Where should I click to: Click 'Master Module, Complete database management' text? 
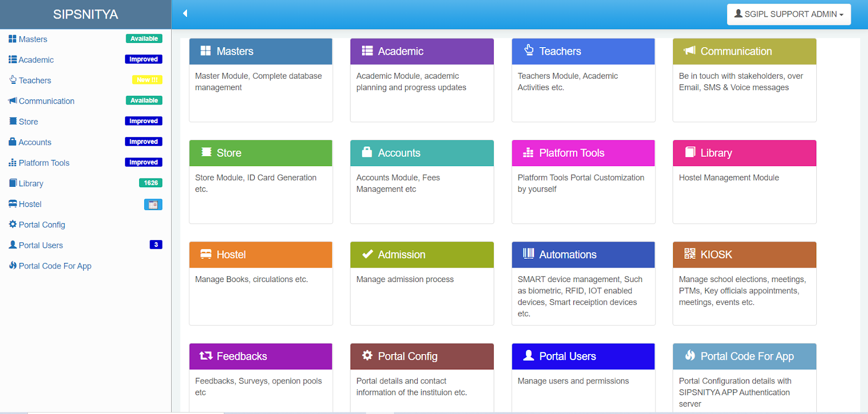(x=258, y=82)
